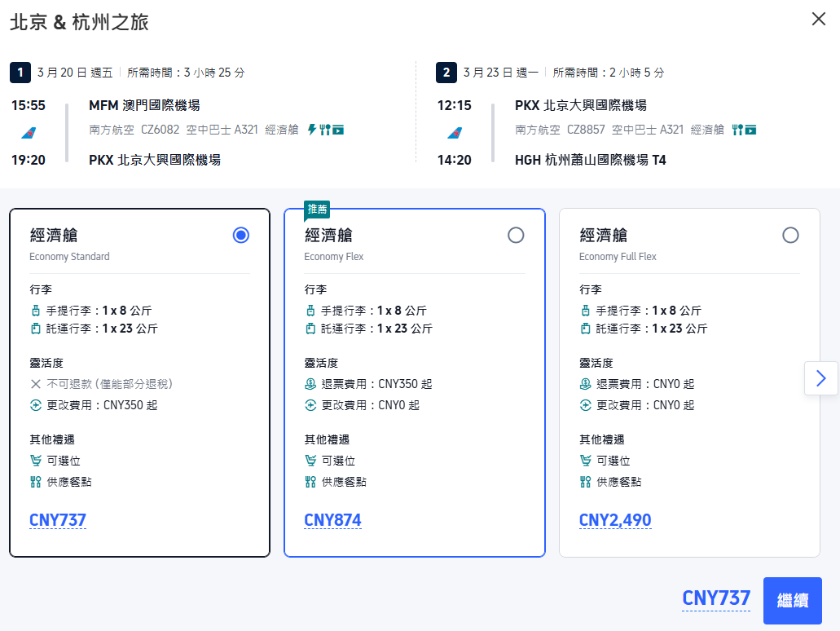This screenshot has width=840, height=631.
Task: Click the entertainment icon on flight CZ8857
Action: click(750, 129)
